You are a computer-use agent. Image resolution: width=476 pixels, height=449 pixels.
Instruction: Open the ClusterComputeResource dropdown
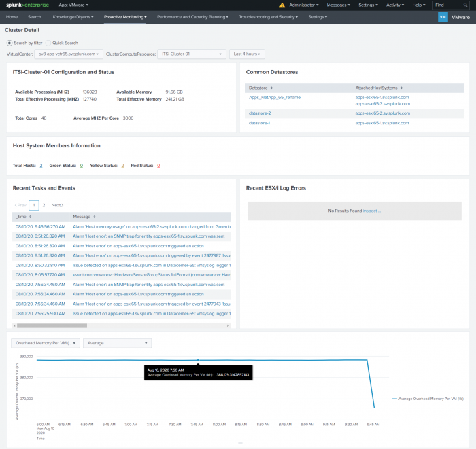(192, 54)
